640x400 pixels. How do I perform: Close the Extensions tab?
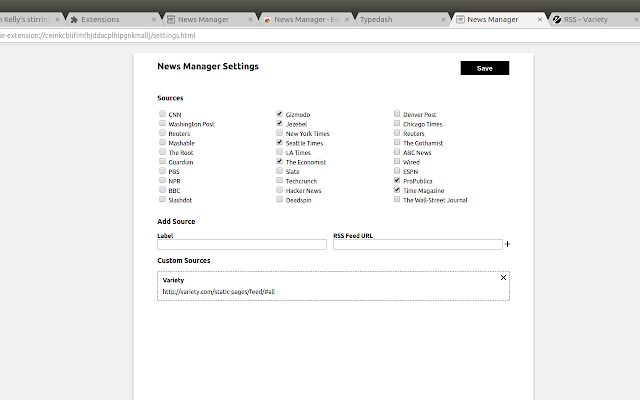(x=154, y=20)
